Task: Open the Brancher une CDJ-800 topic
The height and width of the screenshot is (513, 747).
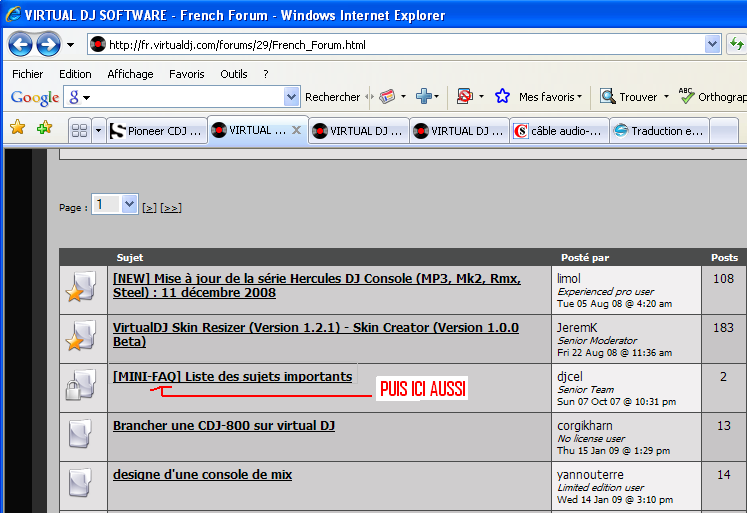Action: tap(224, 425)
